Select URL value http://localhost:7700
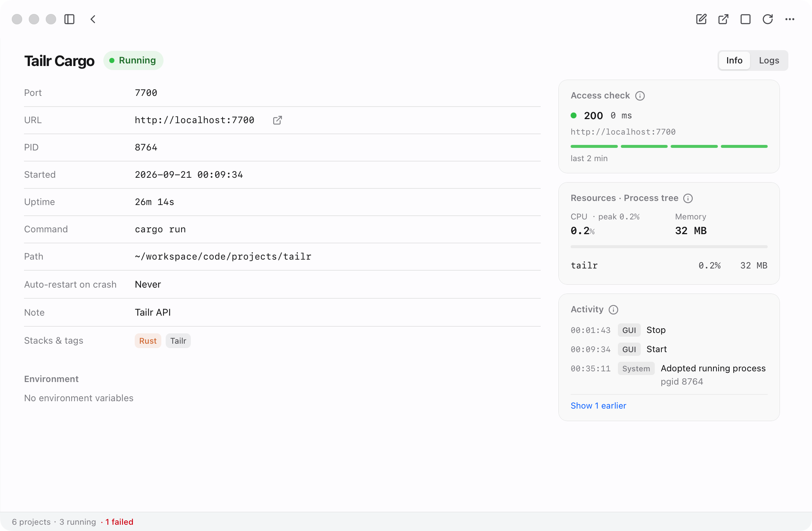Image resolution: width=812 pixels, height=531 pixels. 195,120
